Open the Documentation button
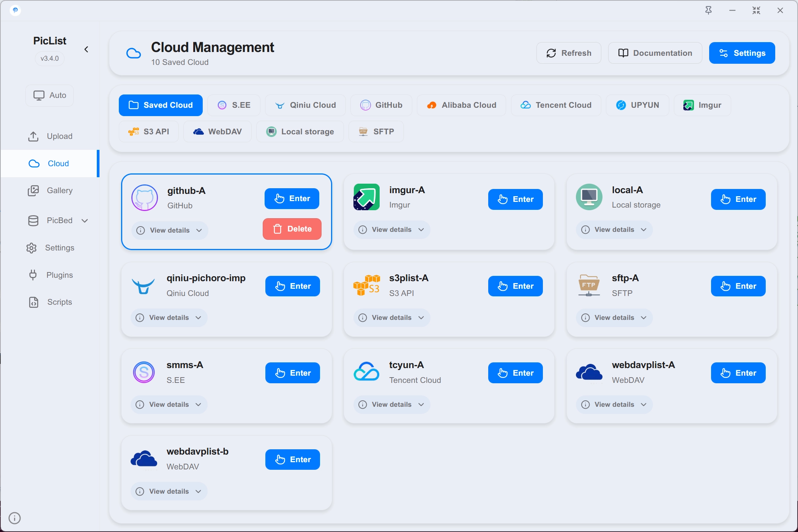The image size is (798, 532). click(x=655, y=53)
